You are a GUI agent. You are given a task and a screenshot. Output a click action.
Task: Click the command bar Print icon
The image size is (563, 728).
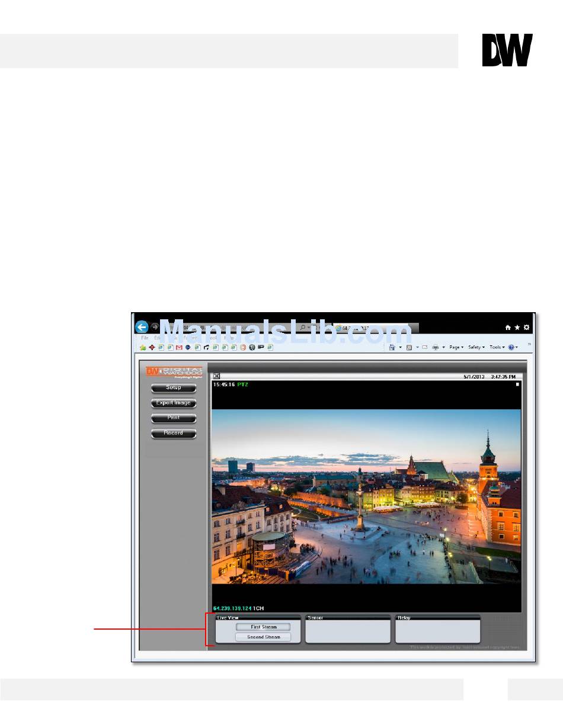[436, 348]
